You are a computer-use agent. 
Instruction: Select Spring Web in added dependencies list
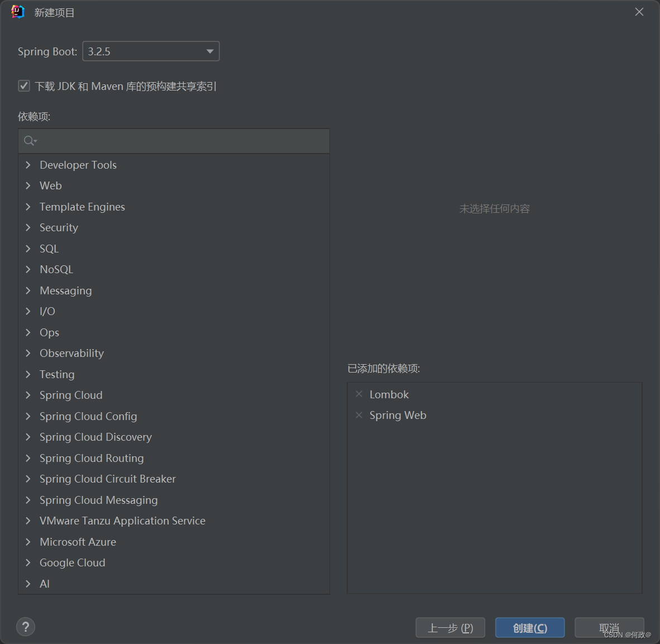pyautogui.click(x=398, y=416)
